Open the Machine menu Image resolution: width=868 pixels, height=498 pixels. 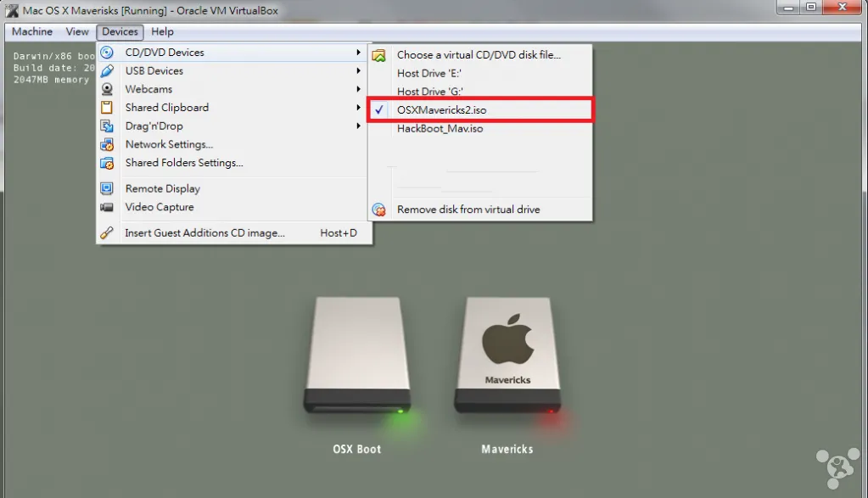pos(32,31)
